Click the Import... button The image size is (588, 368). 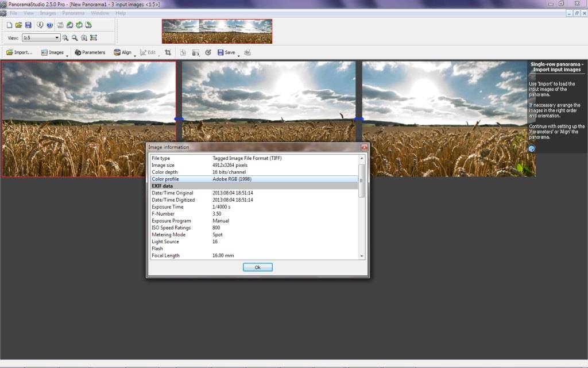coord(19,52)
